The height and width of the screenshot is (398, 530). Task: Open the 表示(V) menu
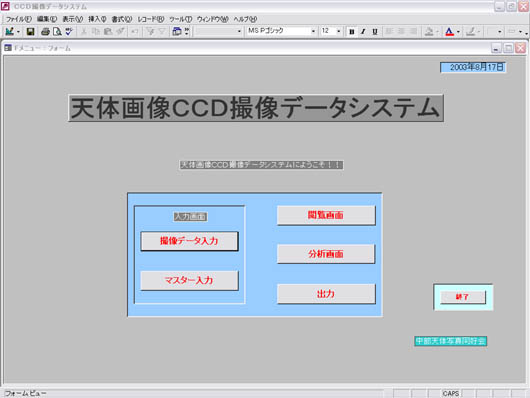coord(72,19)
